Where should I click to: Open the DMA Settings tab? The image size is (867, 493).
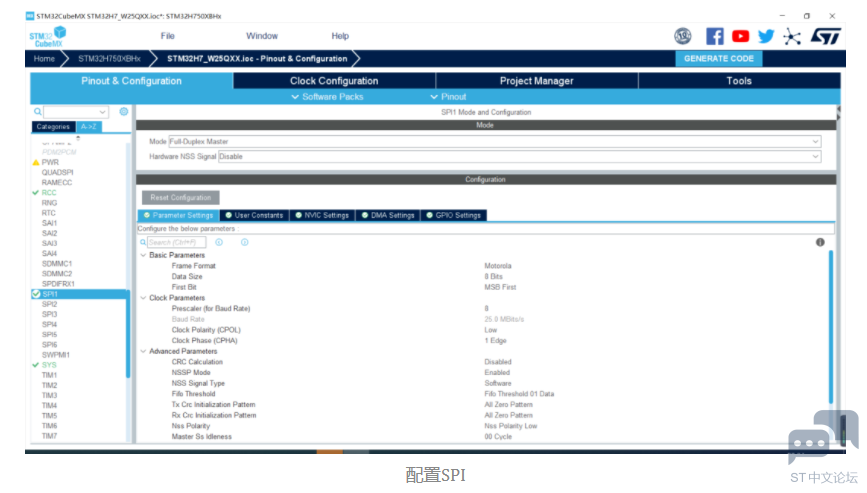click(388, 216)
